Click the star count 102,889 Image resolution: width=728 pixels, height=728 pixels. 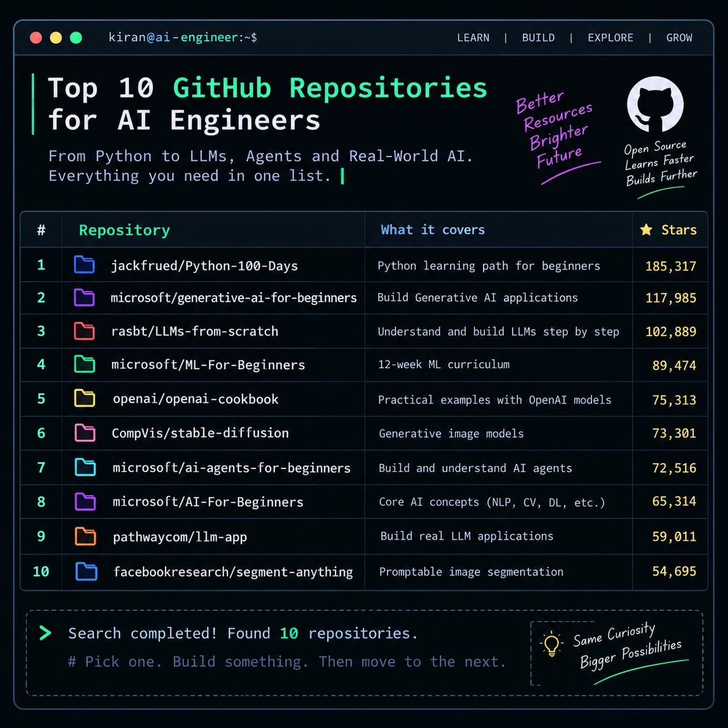click(670, 332)
